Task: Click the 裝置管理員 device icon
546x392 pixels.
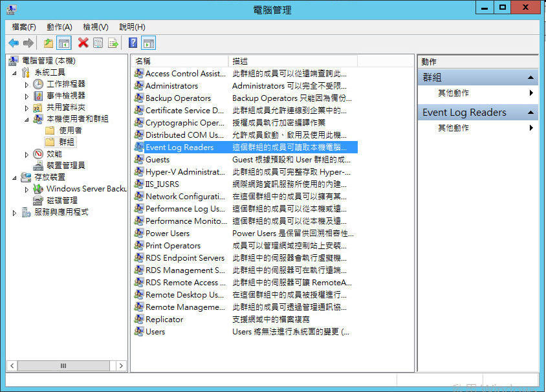Action: 38,166
